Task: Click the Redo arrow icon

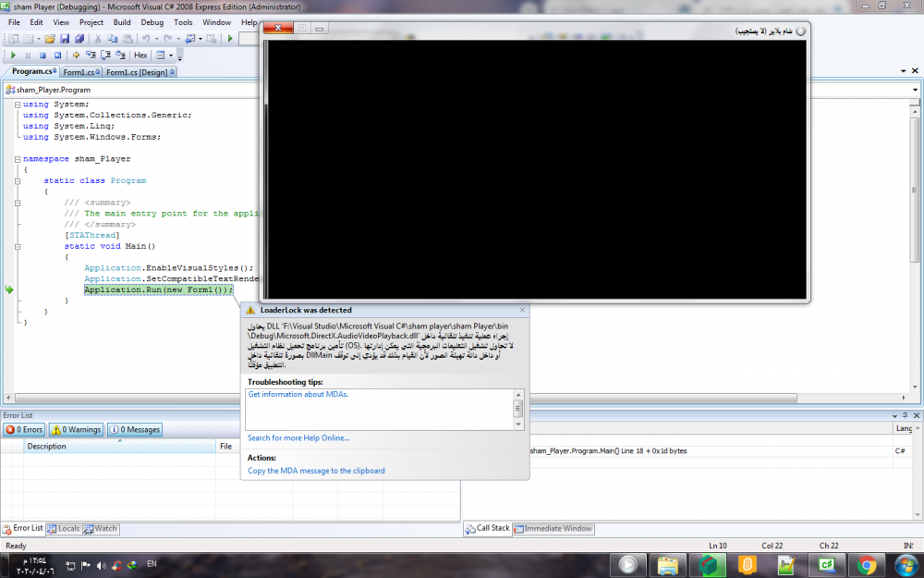Action: tap(167, 38)
